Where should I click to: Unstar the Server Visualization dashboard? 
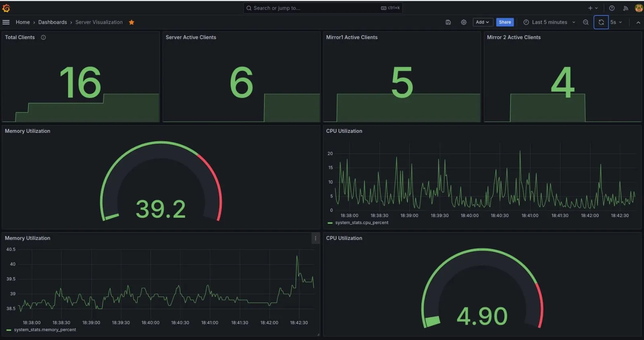[x=132, y=22]
